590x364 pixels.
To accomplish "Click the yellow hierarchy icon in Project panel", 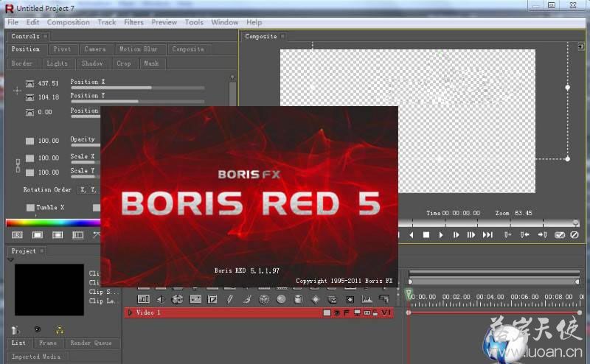I will pos(60,330).
